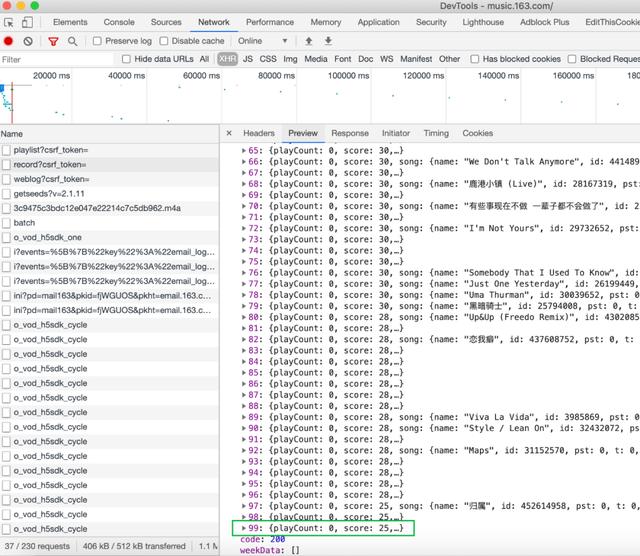Filter requests by Doc type

[365, 59]
